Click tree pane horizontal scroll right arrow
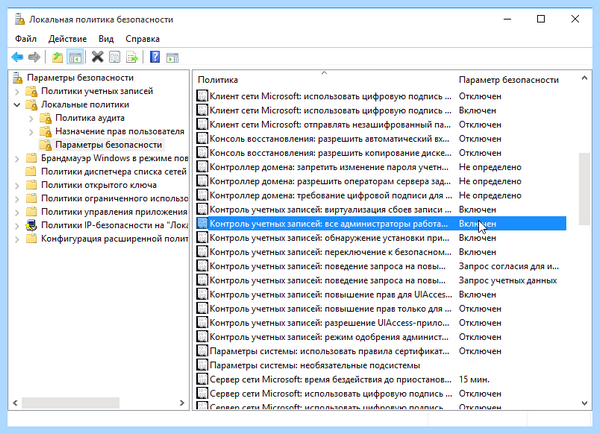Image resolution: width=600 pixels, height=434 pixels. tap(182, 403)
